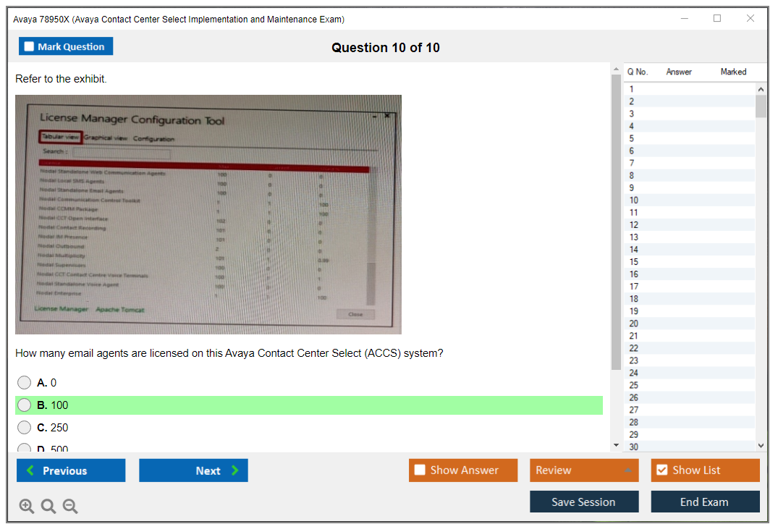Enable the Mark Question checkbox

[30, 46]
